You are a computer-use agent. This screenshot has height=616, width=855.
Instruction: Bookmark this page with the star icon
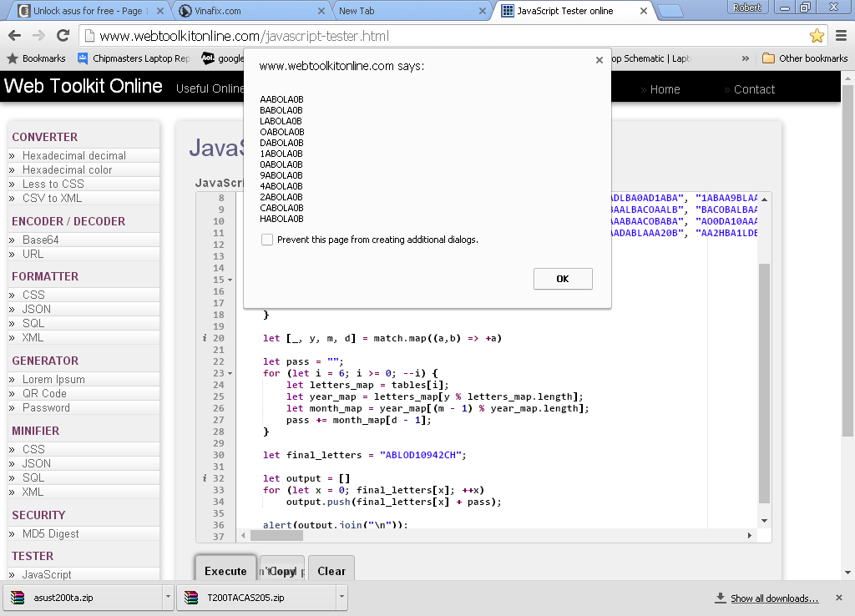click(817, 36)
